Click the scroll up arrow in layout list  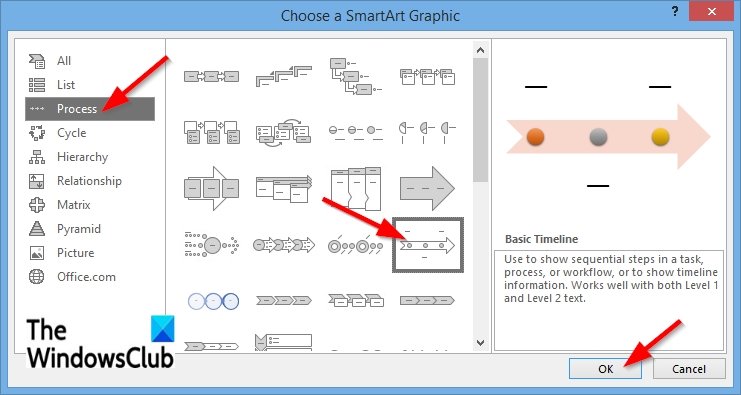(x=481, y=50)
